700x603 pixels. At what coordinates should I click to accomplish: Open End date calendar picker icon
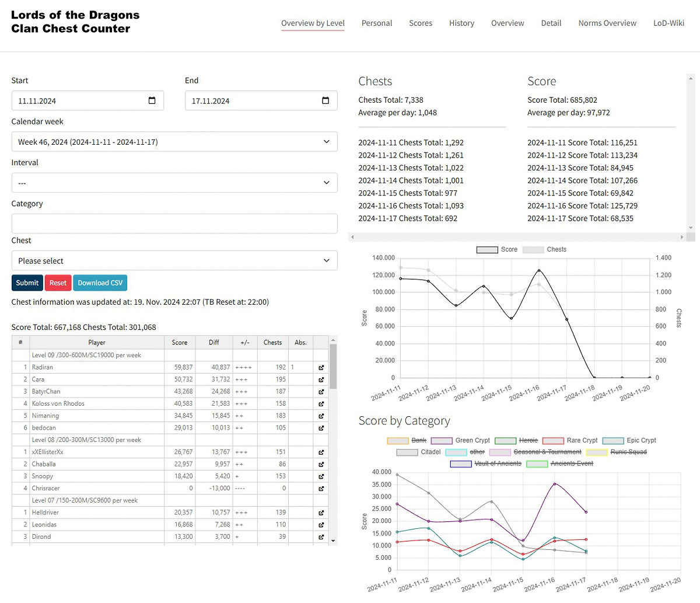[x=325, y=100]
